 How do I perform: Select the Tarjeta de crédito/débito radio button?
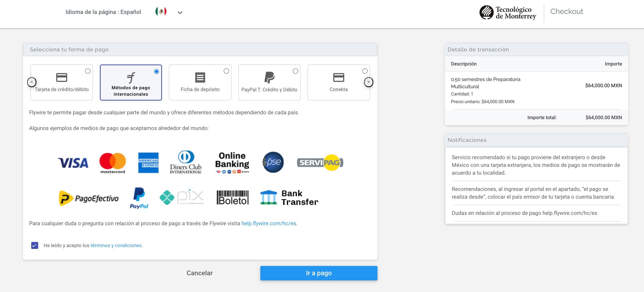[88, 71]
